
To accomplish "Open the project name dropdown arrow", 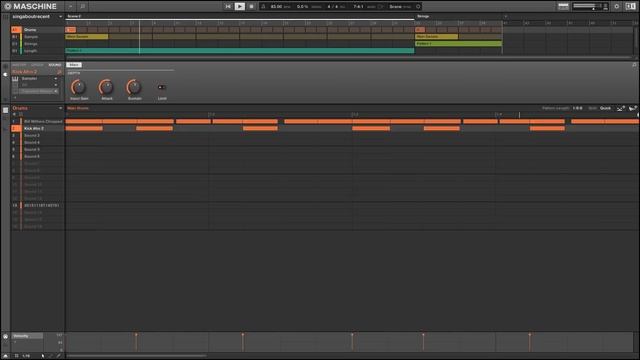I will click(60, 17).
